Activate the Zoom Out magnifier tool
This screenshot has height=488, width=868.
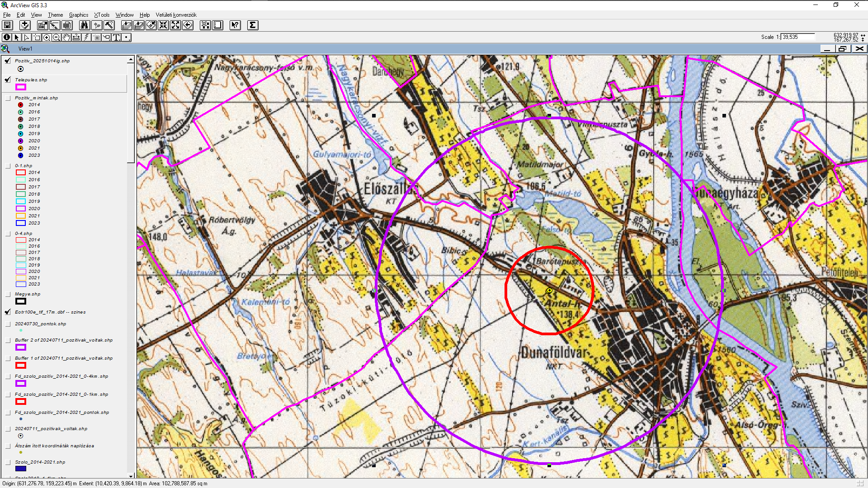tap(57, 38)
